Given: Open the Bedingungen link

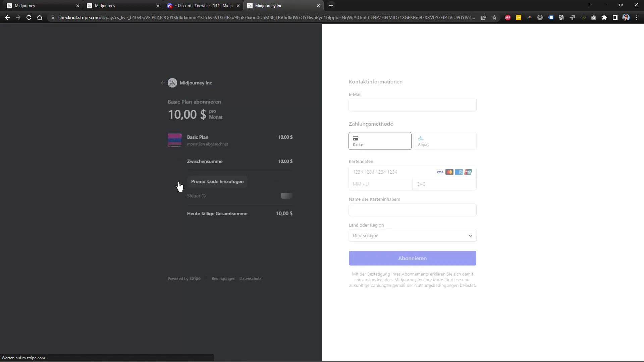Looking at the screenshot, I should click(x=223, y=279).
